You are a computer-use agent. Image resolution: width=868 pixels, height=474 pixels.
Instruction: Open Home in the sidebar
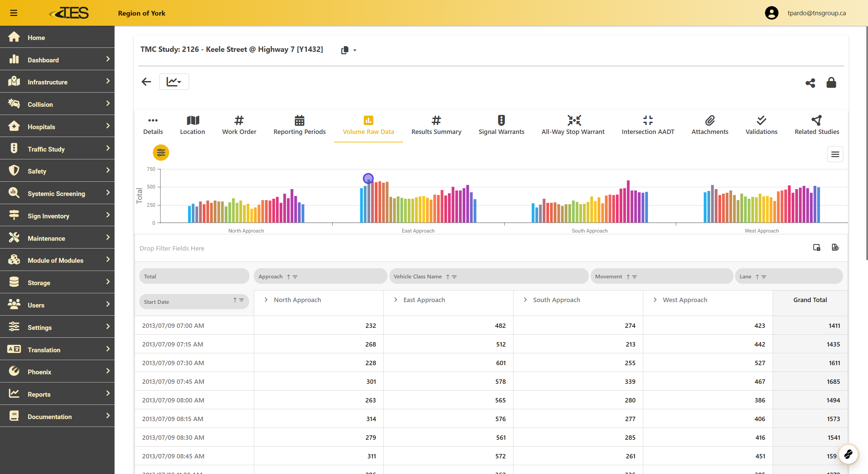36,38
